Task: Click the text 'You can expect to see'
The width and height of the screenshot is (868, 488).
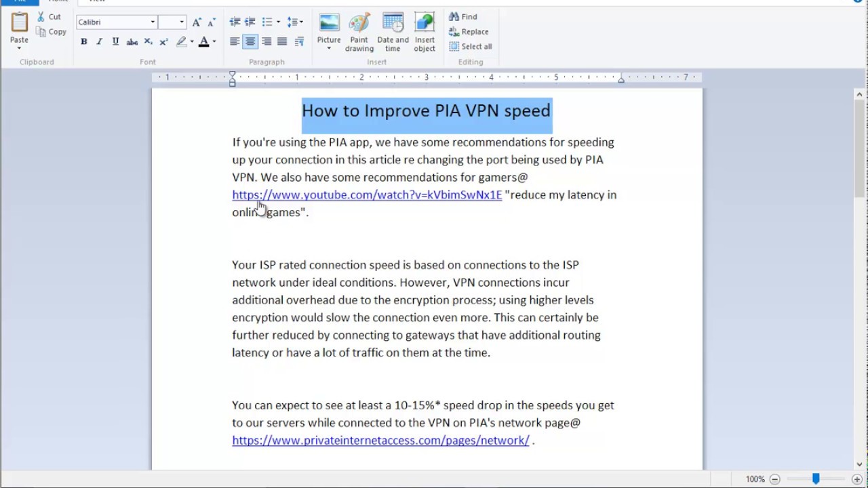Action: tap(287, 405)
